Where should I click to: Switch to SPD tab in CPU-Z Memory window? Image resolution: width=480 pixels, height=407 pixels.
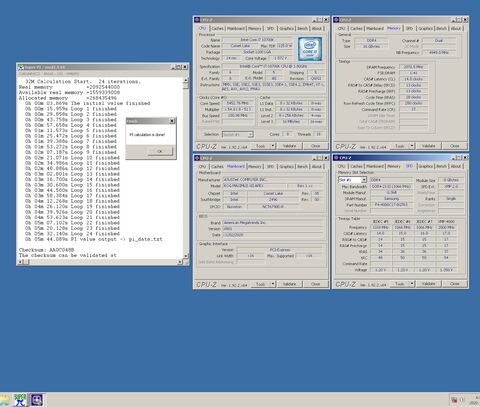coord(410,28)
